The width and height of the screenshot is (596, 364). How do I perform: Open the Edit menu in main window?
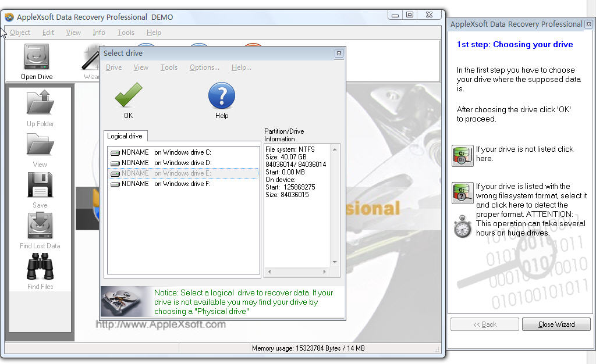pos(48,33)
